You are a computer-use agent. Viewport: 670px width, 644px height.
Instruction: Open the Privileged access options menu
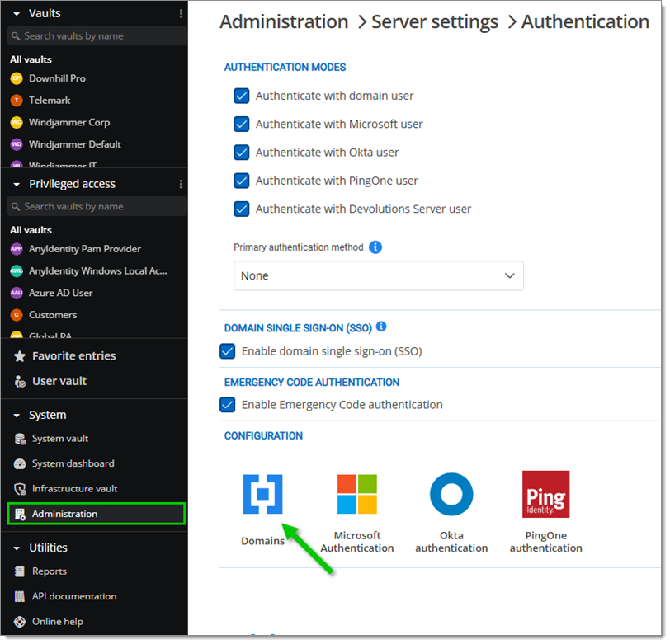181,185
